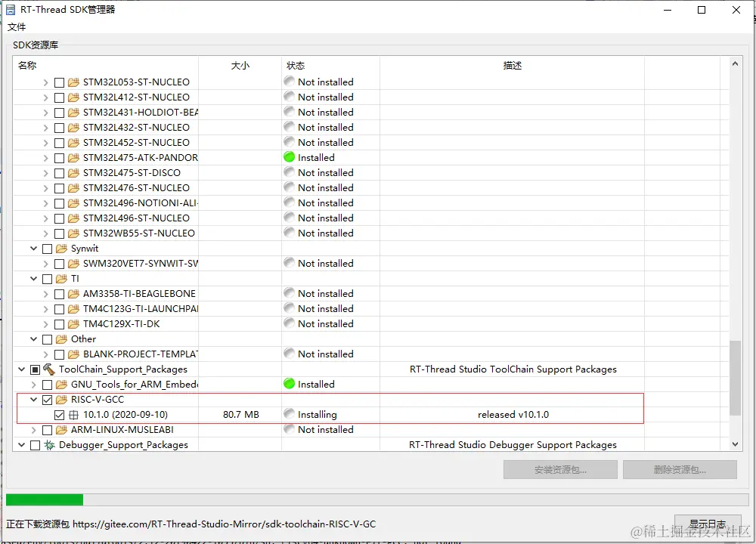Check the STM32L452-ST-NUCLEO checkbox
Viewport: 756px width, 544px height.
(x=59, y=143)
